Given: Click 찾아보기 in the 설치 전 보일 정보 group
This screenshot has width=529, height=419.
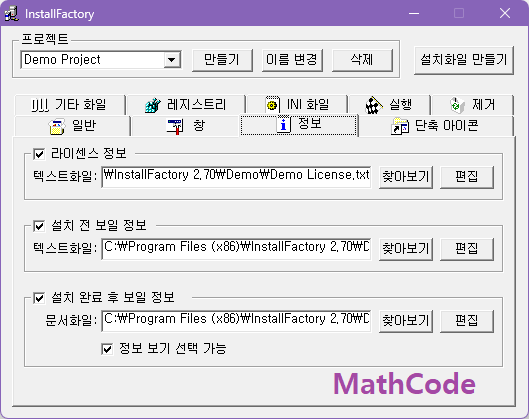Looking at the screenshot, I should coord(406,249).
